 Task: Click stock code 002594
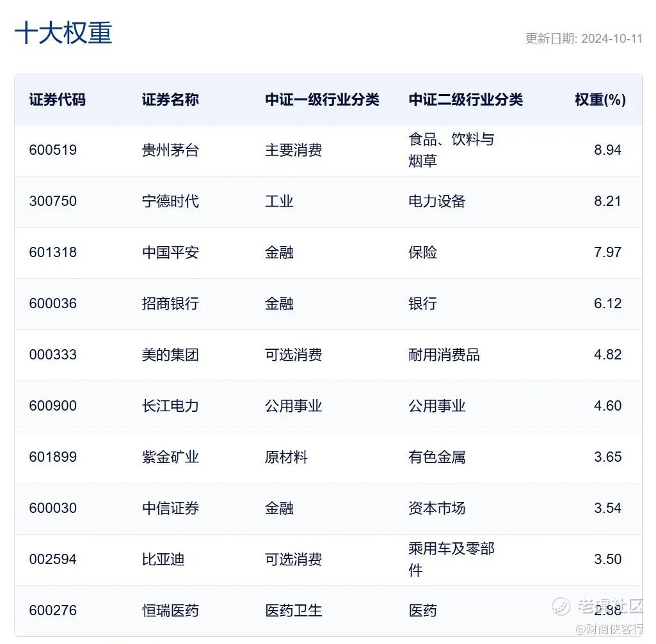tap(53, 559)
